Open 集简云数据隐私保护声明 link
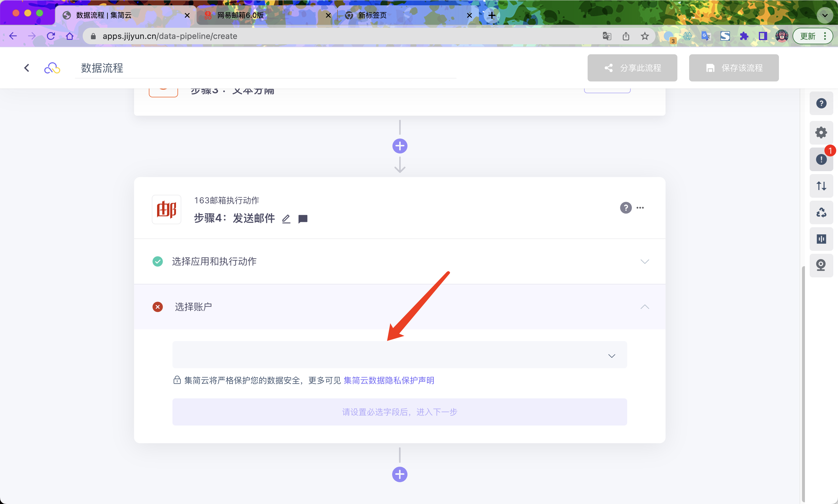 click(x=389, y=380)
